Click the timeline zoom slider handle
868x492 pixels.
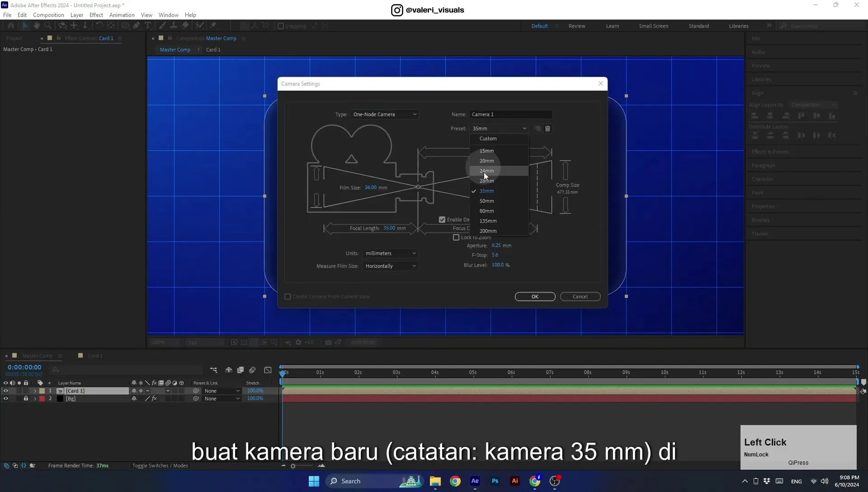pyautogui.click(x=293, y=466)
